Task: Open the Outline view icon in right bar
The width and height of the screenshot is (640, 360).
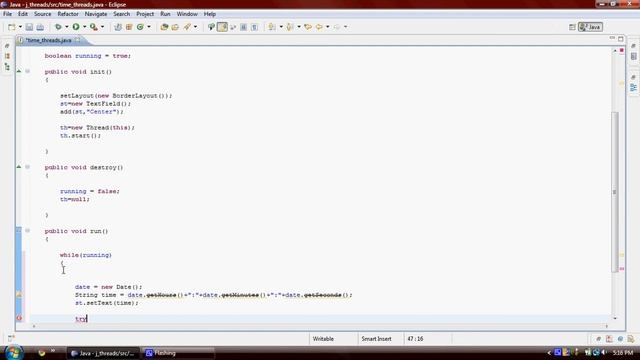Action: click(633, 87)
